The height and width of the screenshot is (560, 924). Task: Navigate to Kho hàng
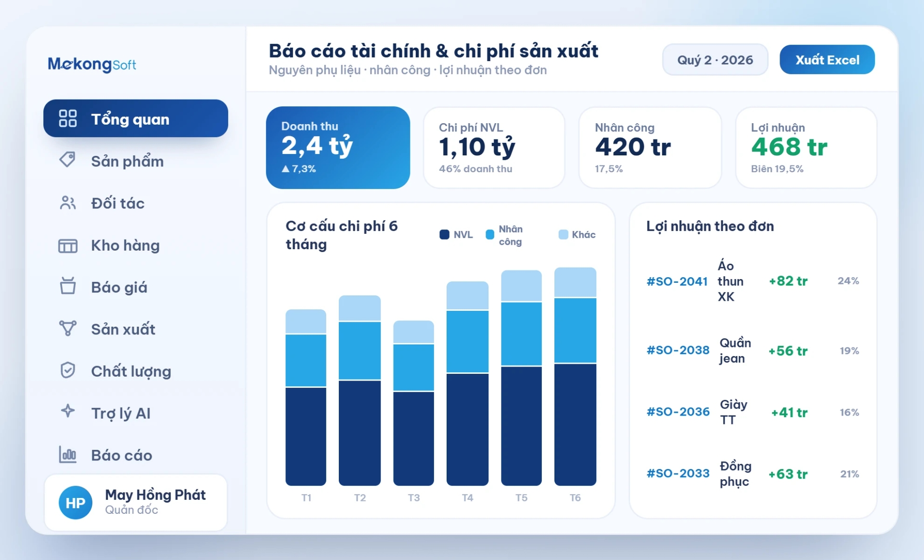click(136, 245)
